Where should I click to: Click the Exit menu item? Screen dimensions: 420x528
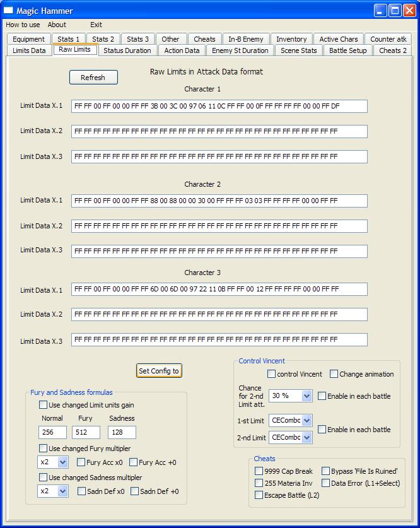pyautogui.click(x=96, y=25)
